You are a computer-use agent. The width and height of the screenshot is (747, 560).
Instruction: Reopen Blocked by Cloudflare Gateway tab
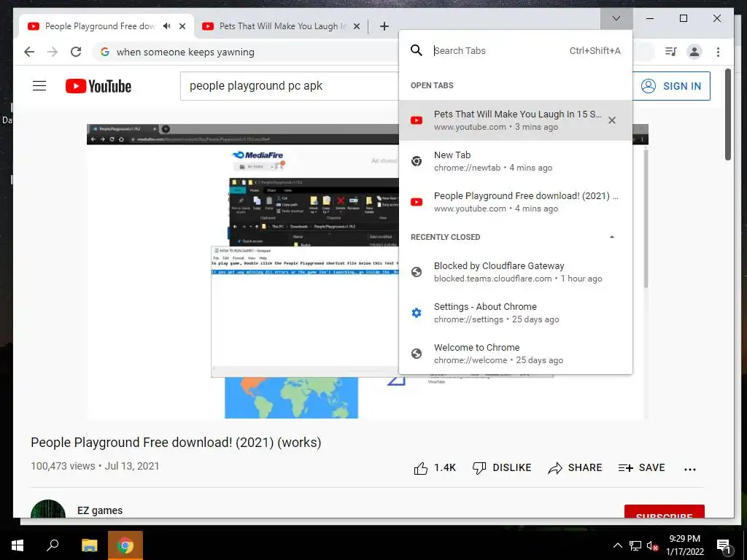pos(516,272)
